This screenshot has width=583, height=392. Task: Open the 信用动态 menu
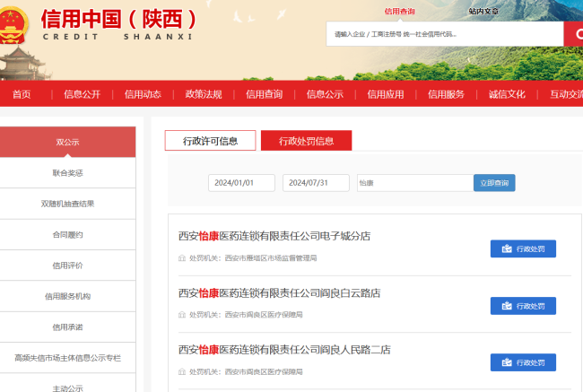click(x=143, y=94)
